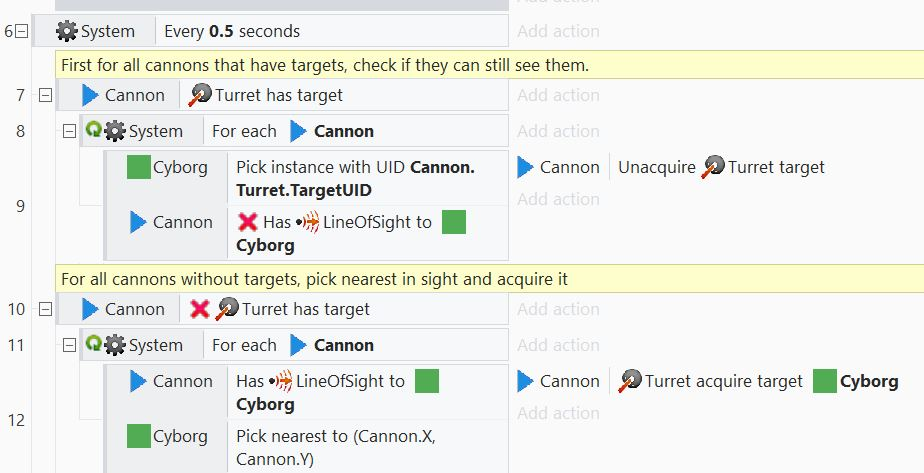Image resolution: width=924 pixels, height=473 pixels.
Task: Collapse event 7 with the minus toggle
Action: [45, 95]
